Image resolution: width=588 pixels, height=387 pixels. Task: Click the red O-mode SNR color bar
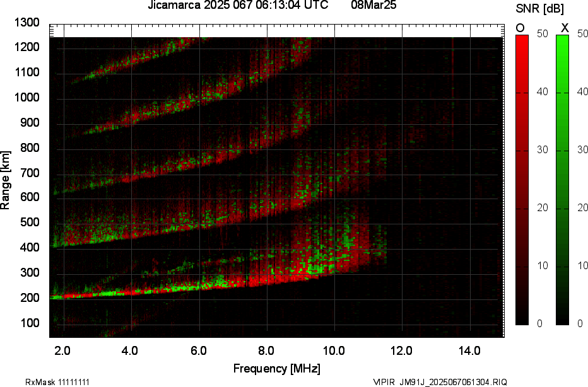522,180
